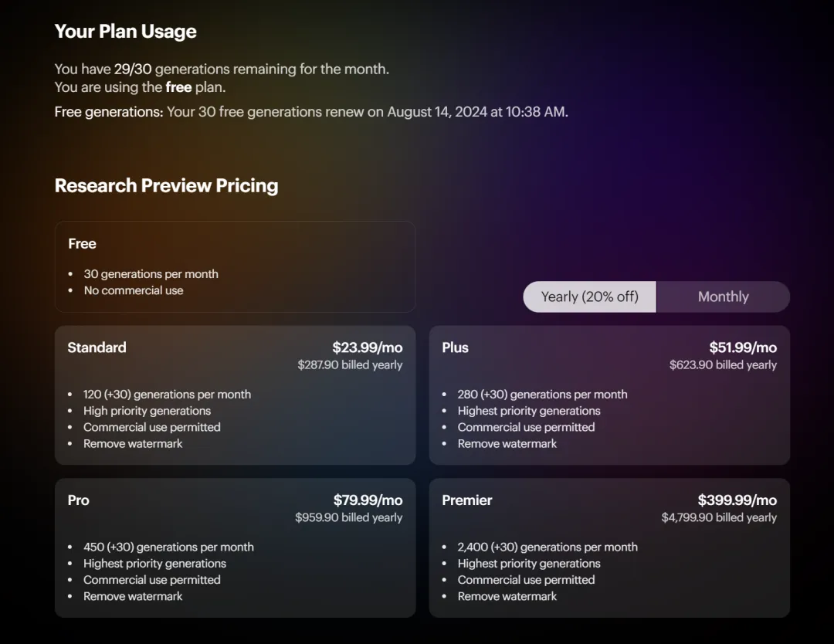Click the Your Plan Usage heading
This screenshot has width=834, height=644.
126,32
